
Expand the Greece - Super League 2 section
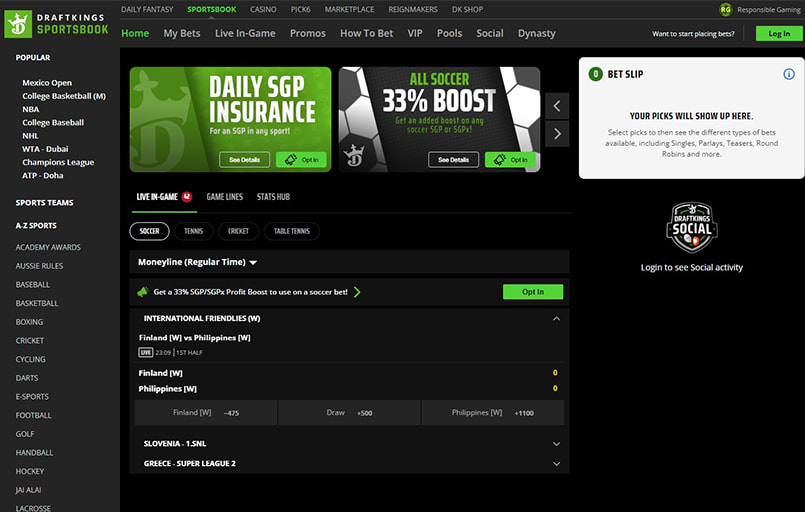pyautogui.click(x=556, y=464)
